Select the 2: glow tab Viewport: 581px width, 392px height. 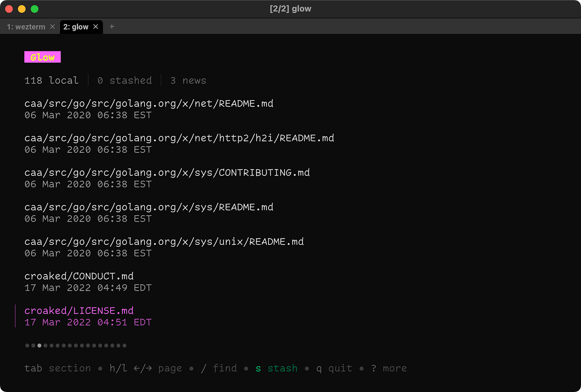(x=76, y=27)
